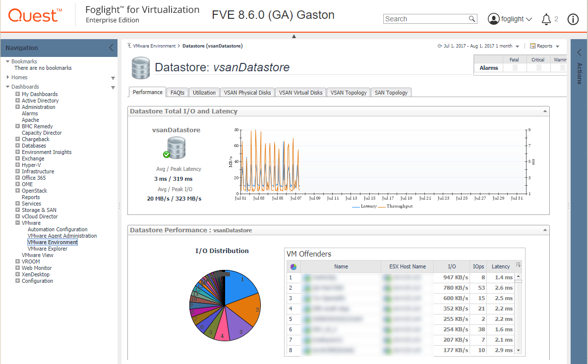Open the time range dropdown arrow
The width and height of the screenshot is (588, 364).
pos(518,47)
